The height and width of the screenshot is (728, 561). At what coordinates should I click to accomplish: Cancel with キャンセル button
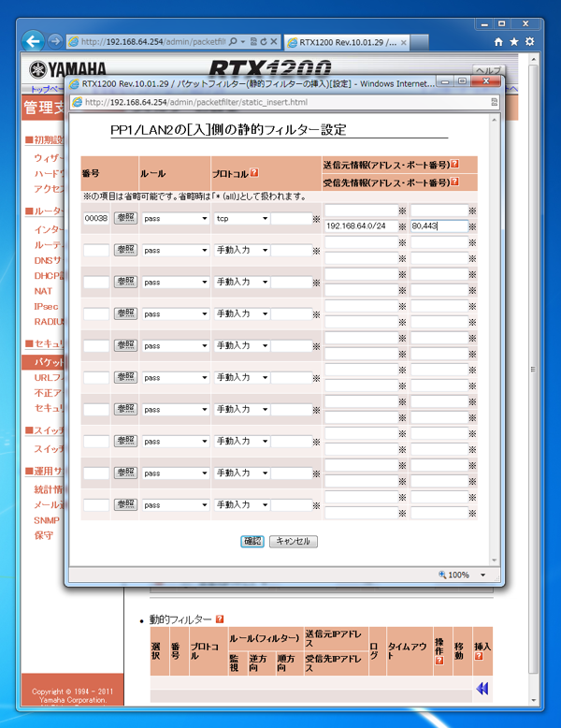294,541
